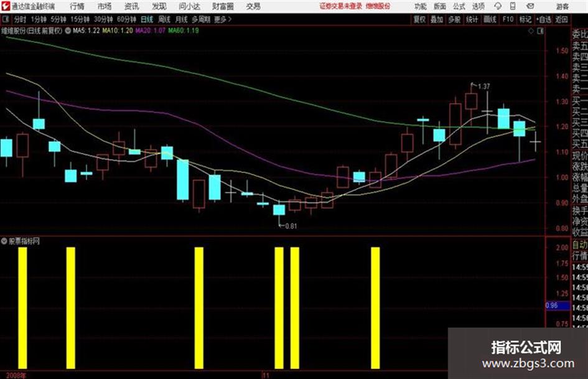Screen dimensions: 588x379
Task: Switch to 5分钟 period
Action: coord(58,19)
